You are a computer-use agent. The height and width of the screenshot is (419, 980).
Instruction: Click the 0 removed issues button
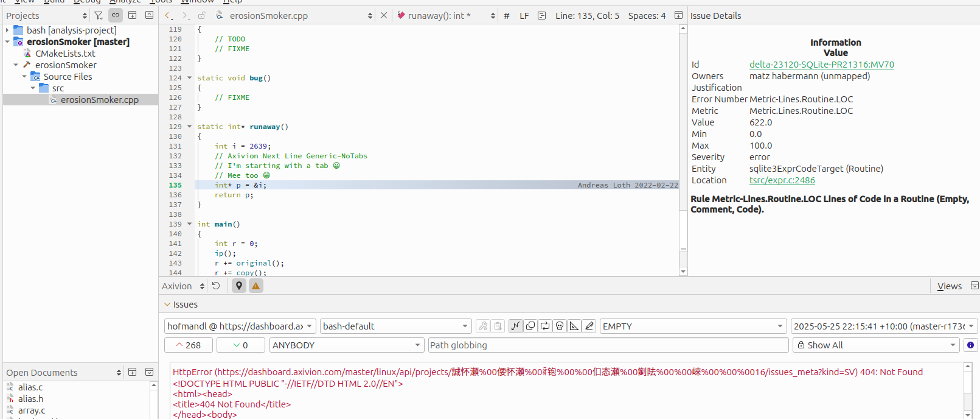(x=241, y=345)
